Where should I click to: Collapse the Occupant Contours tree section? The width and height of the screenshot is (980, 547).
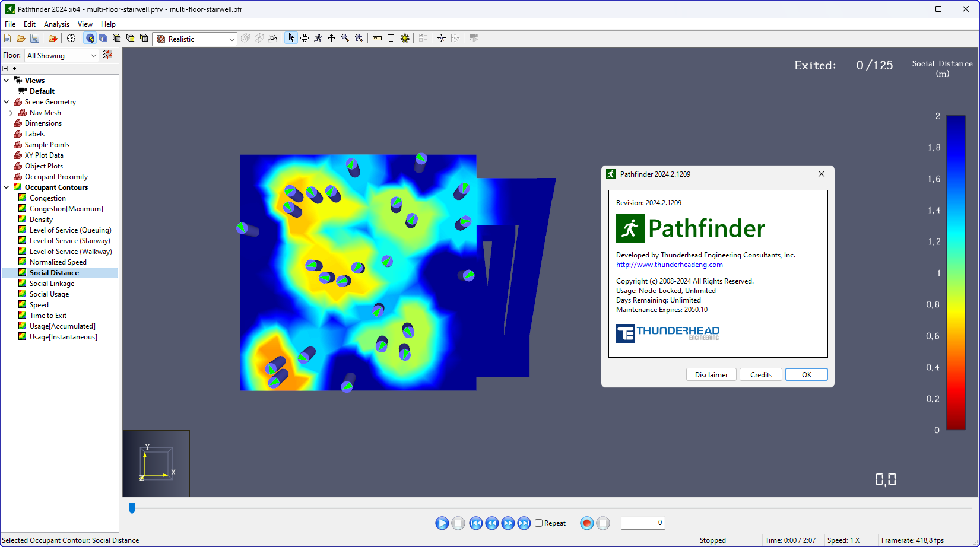point(6,187)
